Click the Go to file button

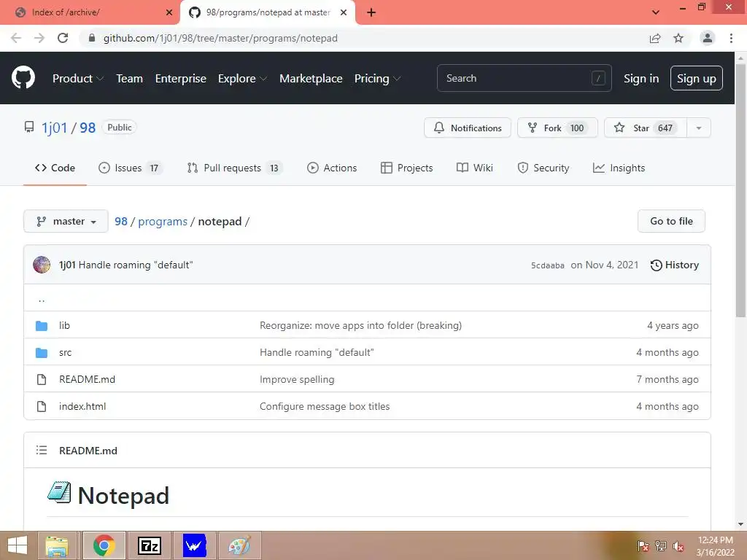pos(671,222)
